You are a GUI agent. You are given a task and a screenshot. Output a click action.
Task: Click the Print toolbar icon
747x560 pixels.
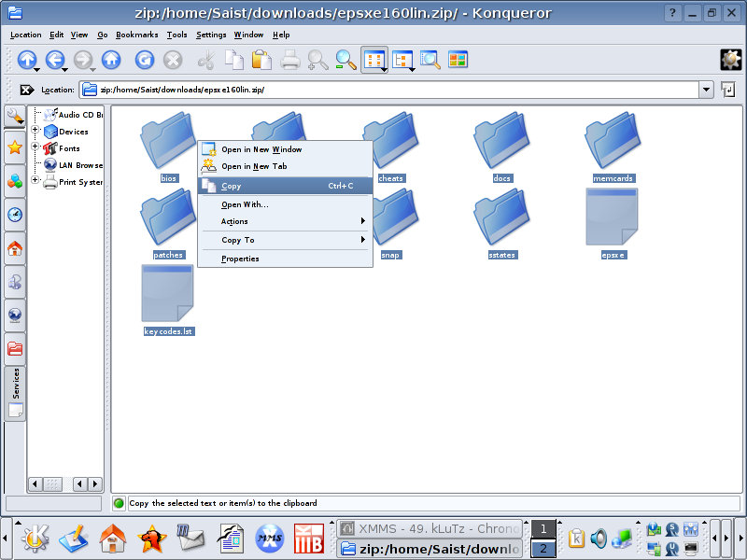point(290,60)
